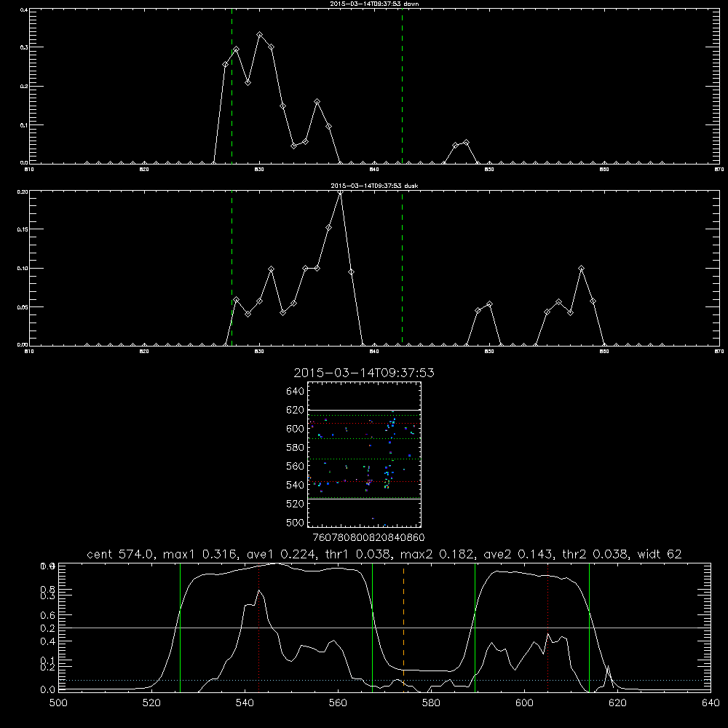Click the "520" x-axis label of bottom plot
Viewport: 728px width, 728px height.
(x=151, y=703)
